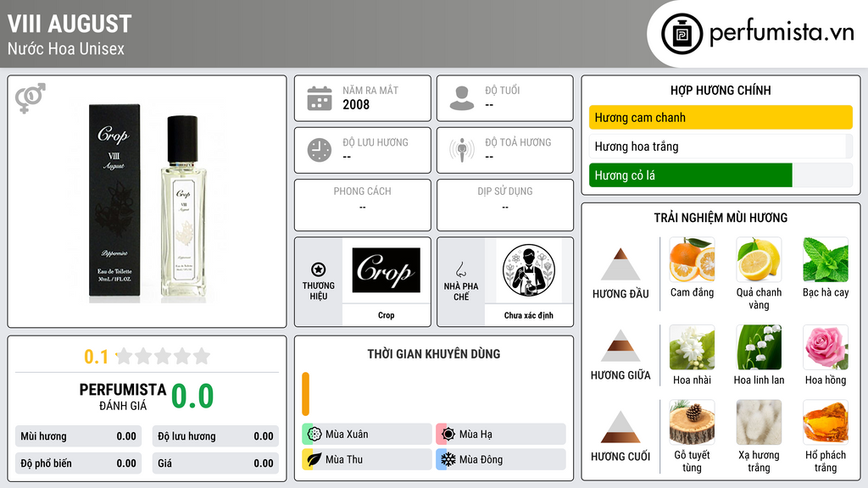
Task: Select the Hương cam chanh accord bar
Action: [x=721, y=117]
